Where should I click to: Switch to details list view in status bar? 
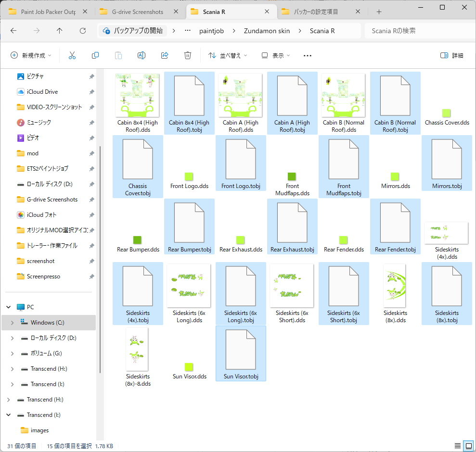tap(457, 446)
